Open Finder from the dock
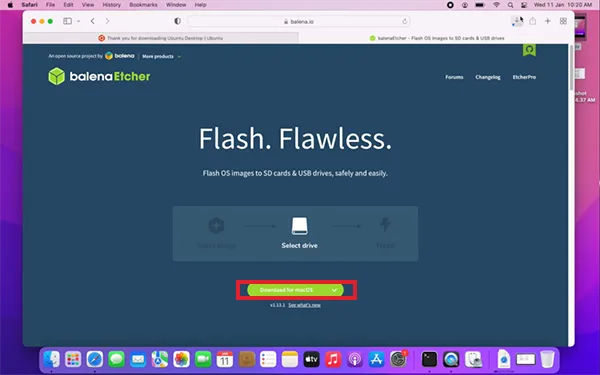Viewport: 600px width, 375px height. click(52, 359)
